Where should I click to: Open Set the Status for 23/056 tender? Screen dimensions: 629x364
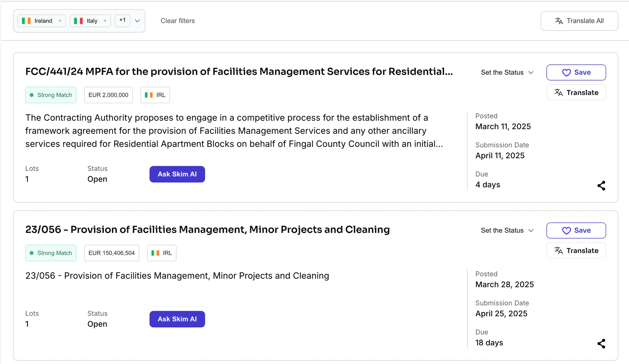coord(507,231)
